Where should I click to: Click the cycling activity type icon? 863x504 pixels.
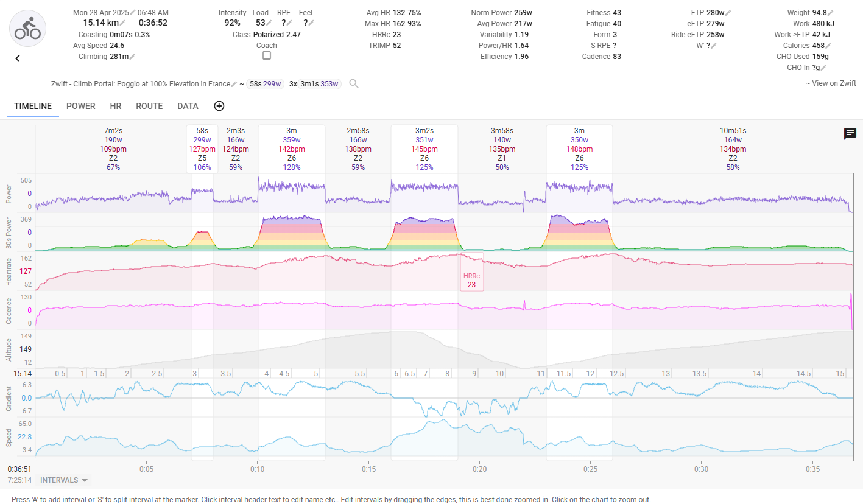(27, 28)
